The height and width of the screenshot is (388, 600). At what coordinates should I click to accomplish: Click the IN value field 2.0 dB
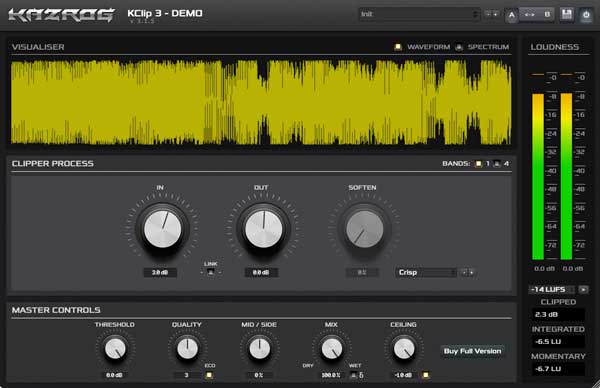(160, 272)
